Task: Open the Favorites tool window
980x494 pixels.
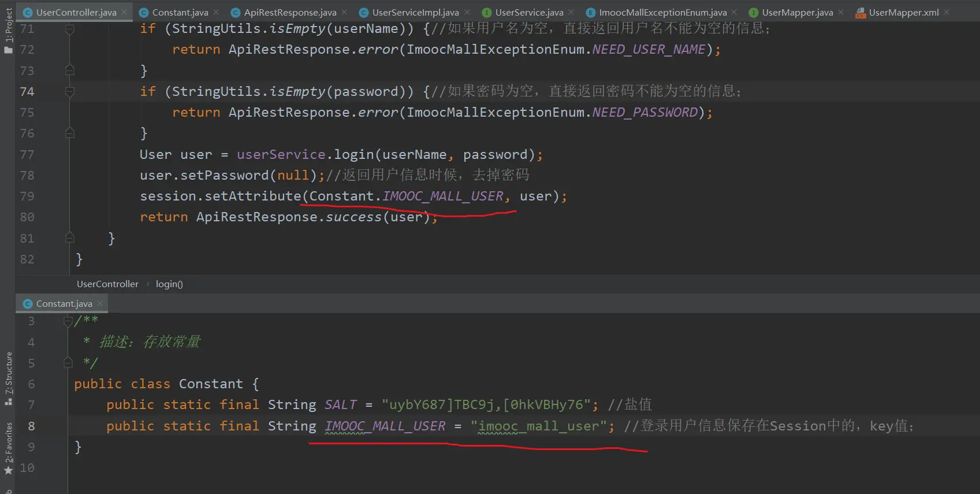Action: pos(8,448)
